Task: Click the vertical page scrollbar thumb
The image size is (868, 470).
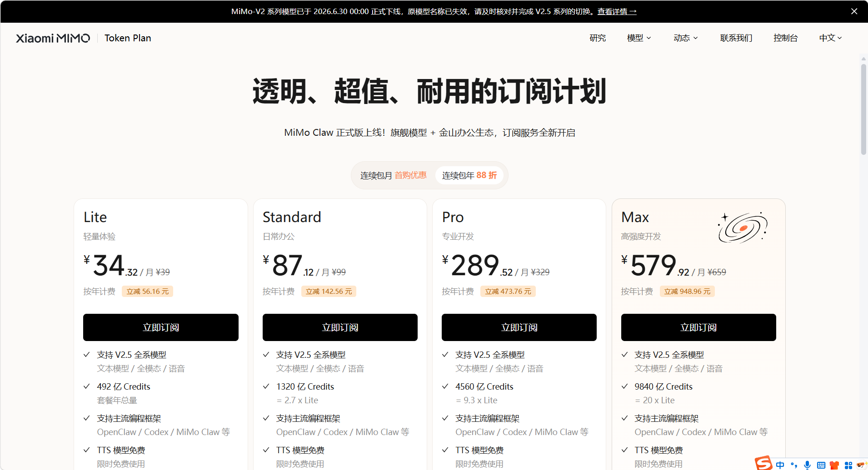Action: [863, 109]
